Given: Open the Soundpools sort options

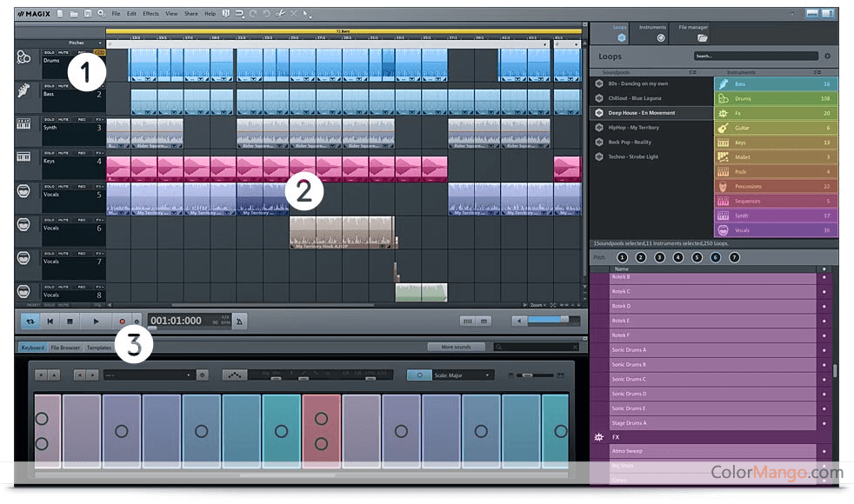Looking at the screenshot, I should [692, 72].
